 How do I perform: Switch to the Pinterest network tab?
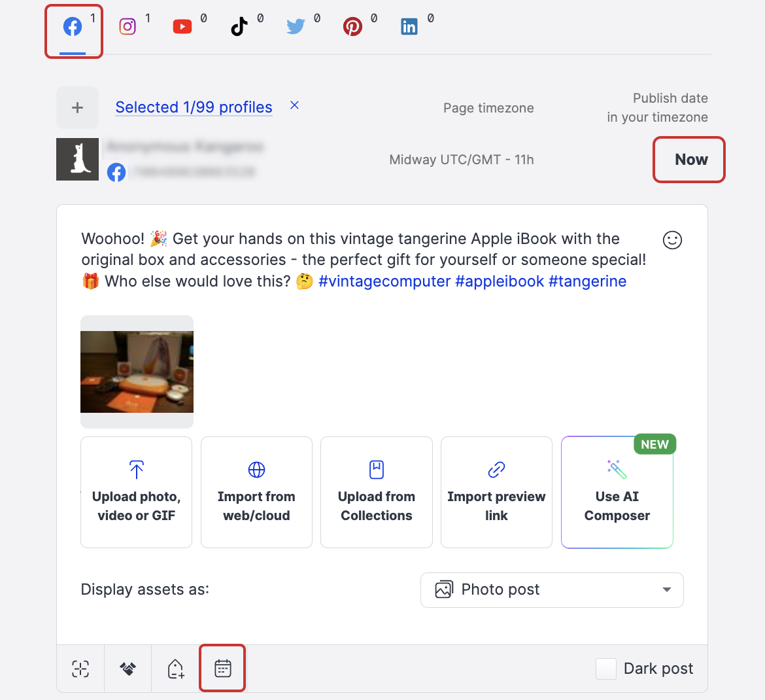[352, 27]
